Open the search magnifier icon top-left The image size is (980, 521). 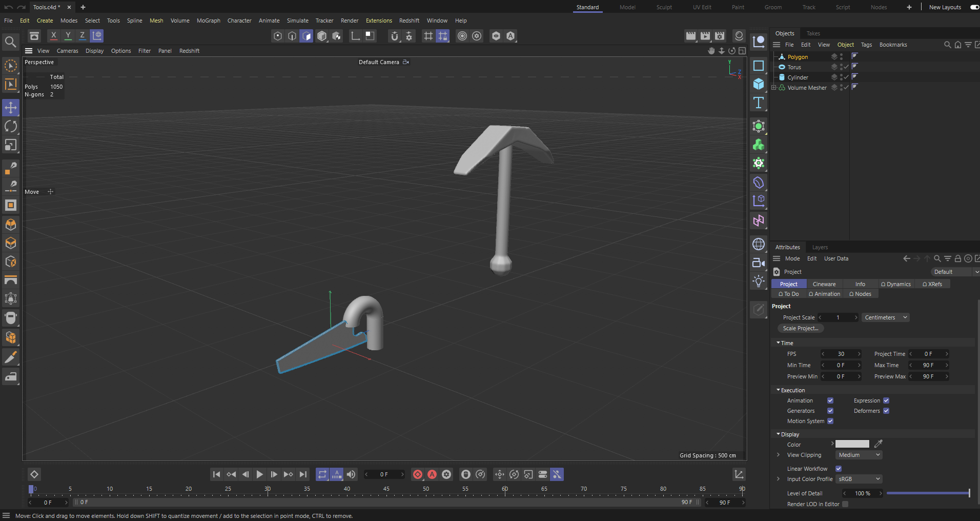click(x=10, y=42)
